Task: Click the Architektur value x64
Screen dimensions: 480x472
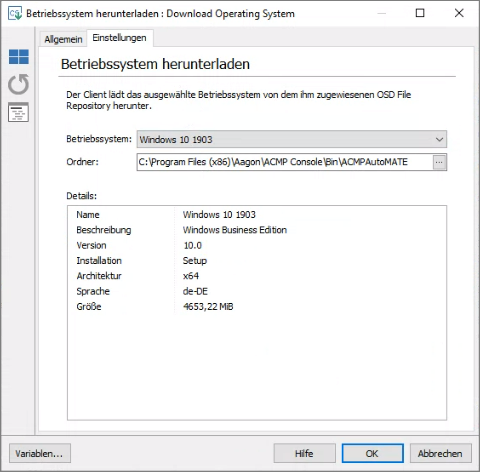Action: pyautogui.click(x=191, y=276)
